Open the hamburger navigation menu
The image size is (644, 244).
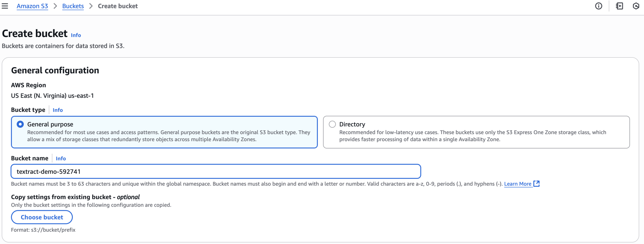click(5, 6)
